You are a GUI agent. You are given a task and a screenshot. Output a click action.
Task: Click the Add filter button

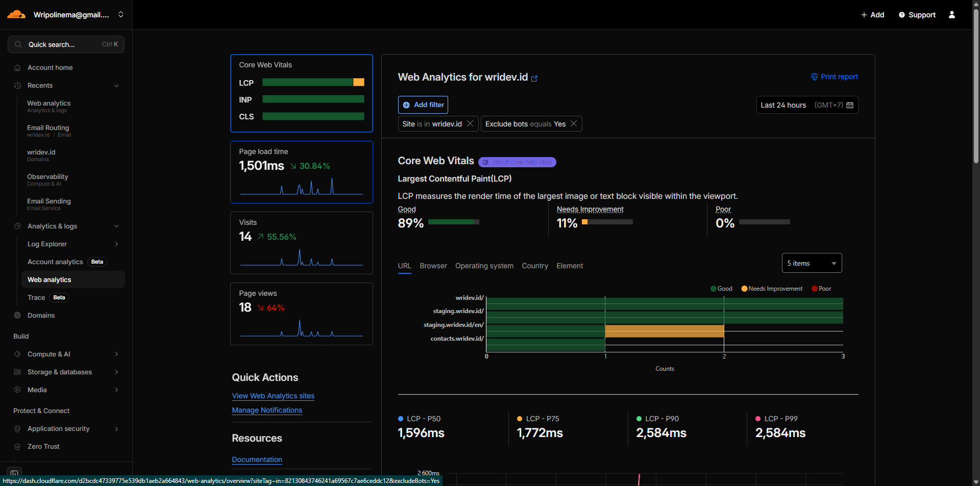pyautogui.click(x=423, y=105)
